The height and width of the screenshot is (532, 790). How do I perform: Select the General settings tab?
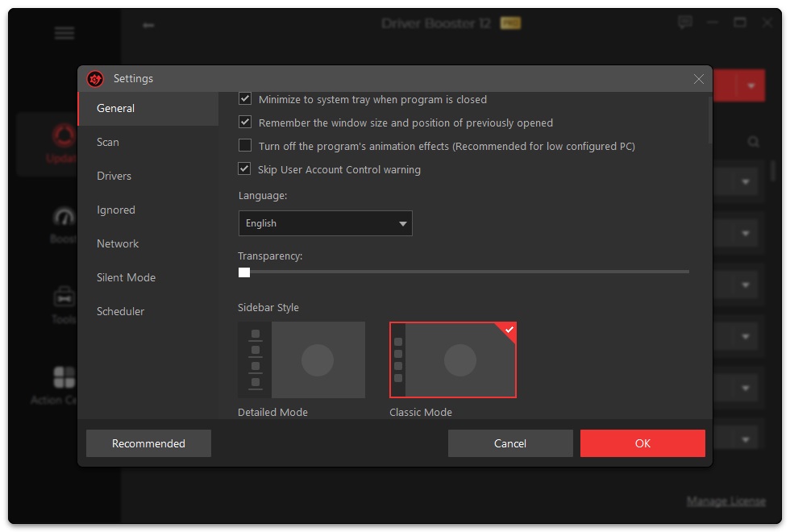(148, 108)
